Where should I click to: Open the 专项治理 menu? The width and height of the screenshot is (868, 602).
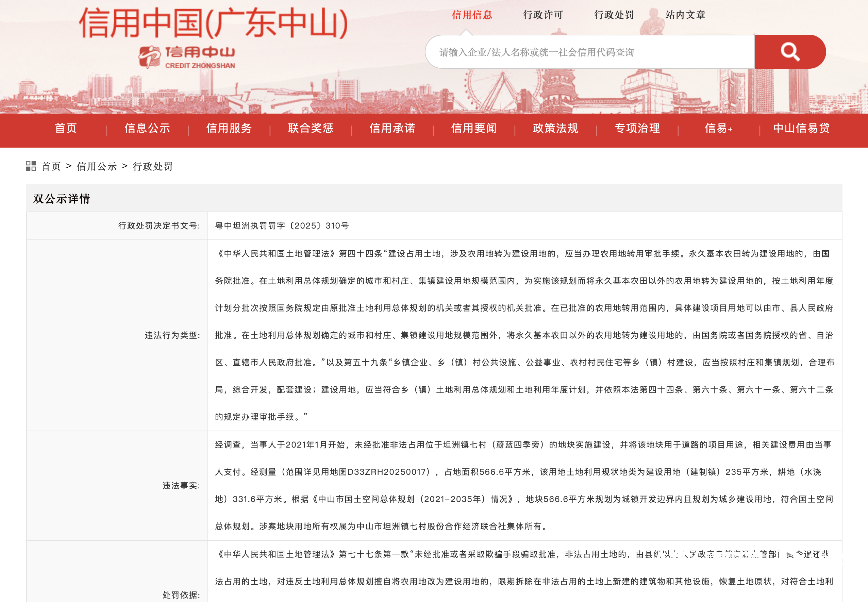pos(637,128)
